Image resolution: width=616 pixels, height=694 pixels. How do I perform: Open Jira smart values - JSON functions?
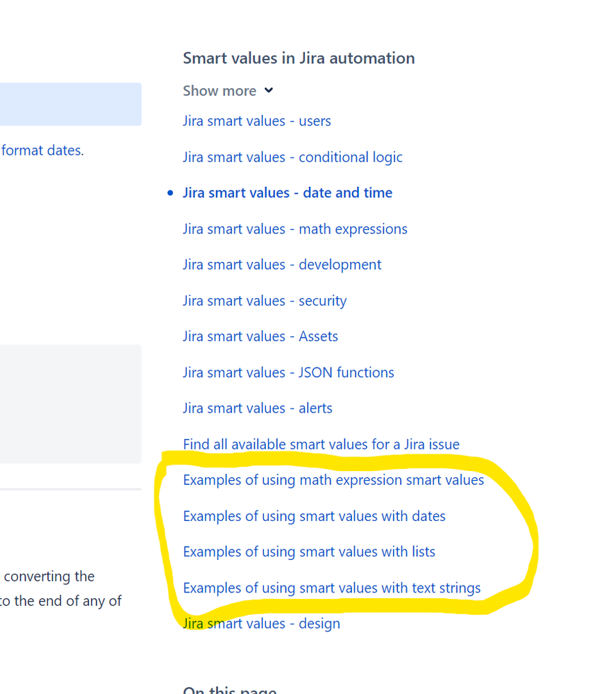[288, 372]
